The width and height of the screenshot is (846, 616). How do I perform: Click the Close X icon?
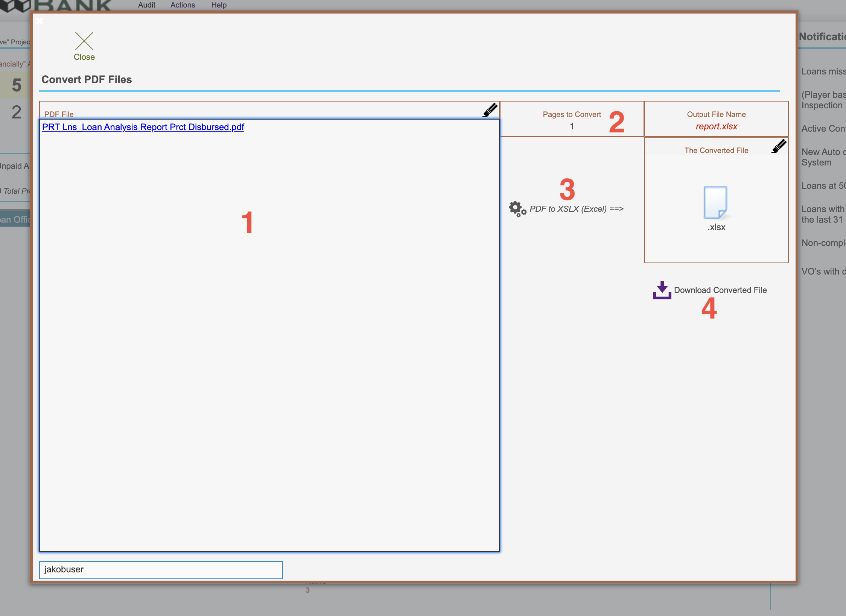point(84,41)
